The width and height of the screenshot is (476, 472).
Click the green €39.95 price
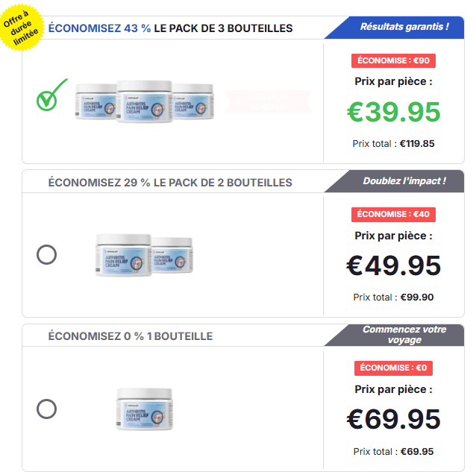(393, 111)
